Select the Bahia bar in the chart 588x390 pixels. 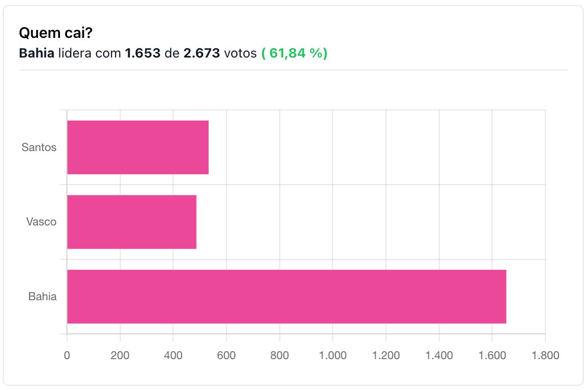pyautogui.click(x=287, y=296)
